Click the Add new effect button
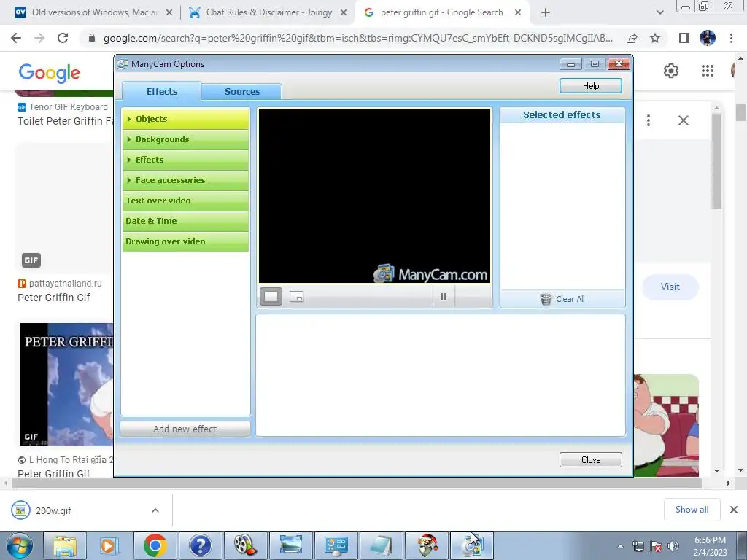The height and width of the screenshot is (560, 747). coord(185,429)
